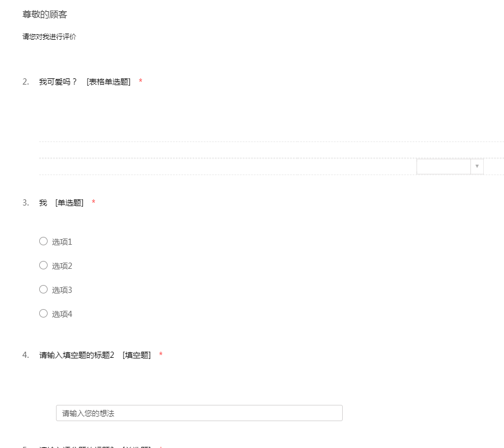Click the red asterisk on question 4
The height and width of the screenshot is (448, 504).
[161, 355]
